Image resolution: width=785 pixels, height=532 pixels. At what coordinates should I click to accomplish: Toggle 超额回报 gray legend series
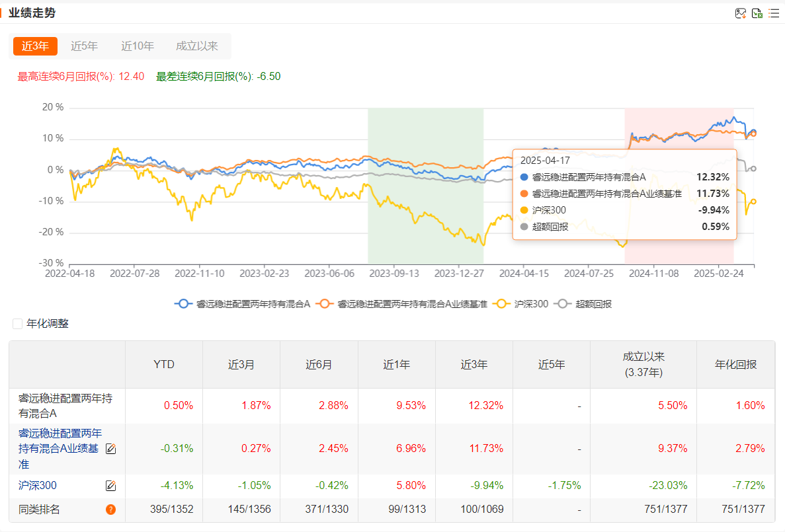pos(564,304)
